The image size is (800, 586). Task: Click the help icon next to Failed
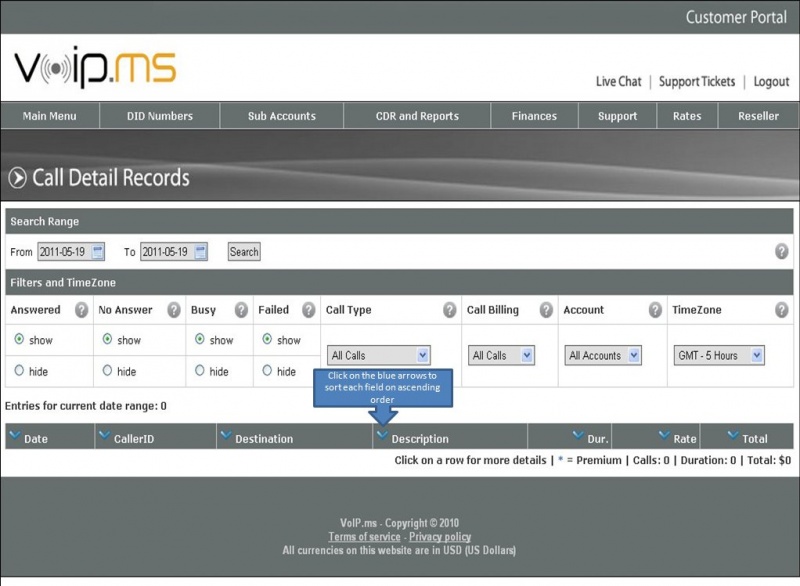click(308, 310)
